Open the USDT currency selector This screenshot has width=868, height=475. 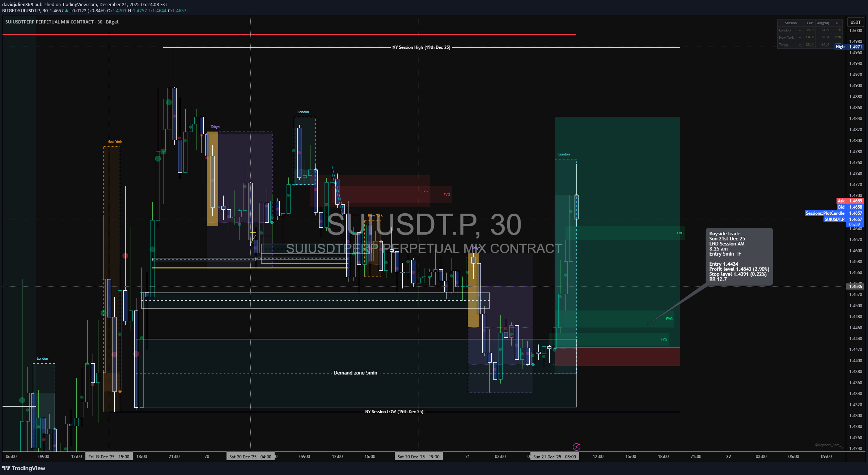[855, 22]
